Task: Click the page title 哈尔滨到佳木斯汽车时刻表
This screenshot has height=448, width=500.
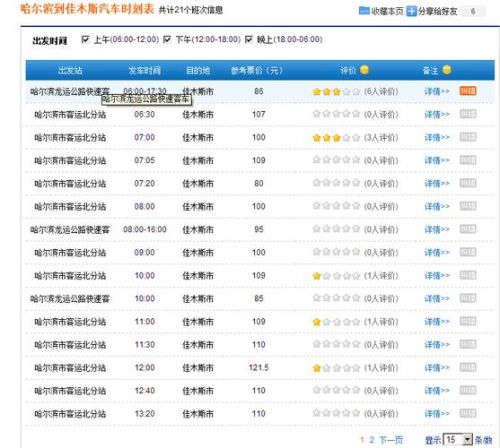Action: point(87,9)
